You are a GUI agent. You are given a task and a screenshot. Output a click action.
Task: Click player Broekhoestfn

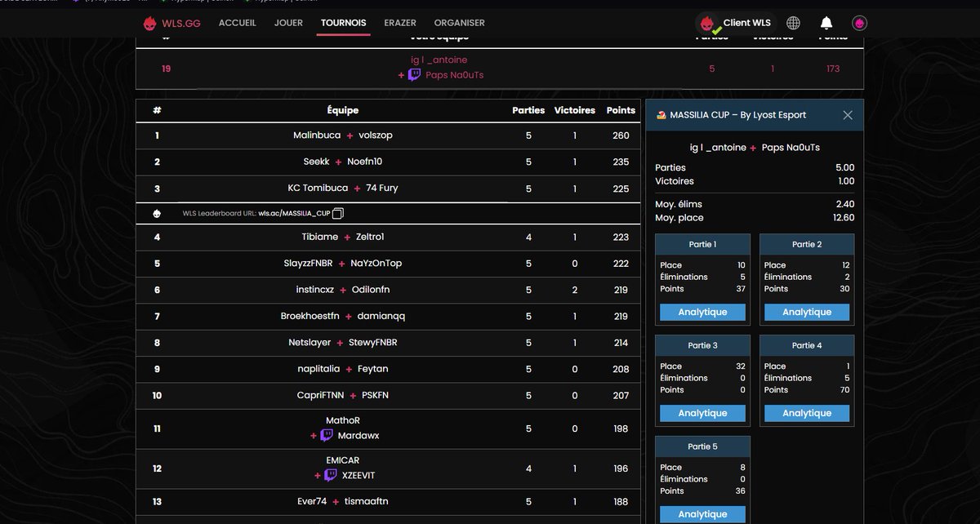tap(310, 317)
